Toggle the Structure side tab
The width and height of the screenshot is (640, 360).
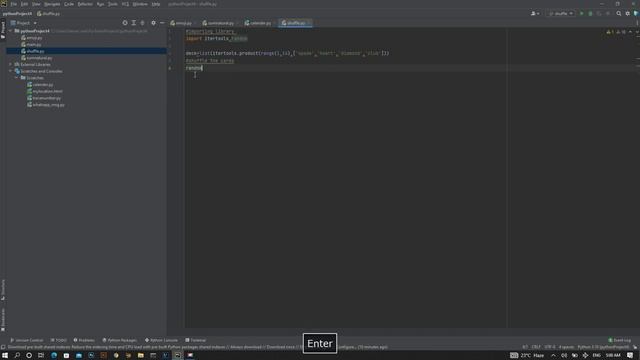3,289
